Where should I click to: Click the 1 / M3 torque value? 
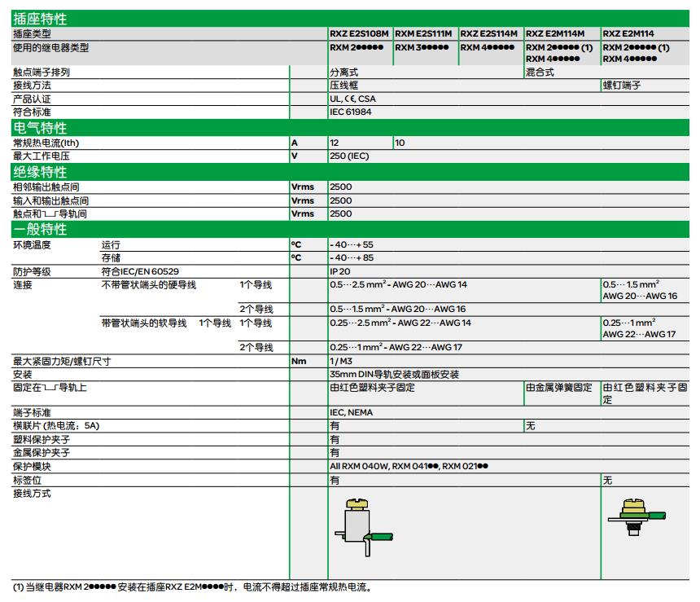[x=341, y=361]
